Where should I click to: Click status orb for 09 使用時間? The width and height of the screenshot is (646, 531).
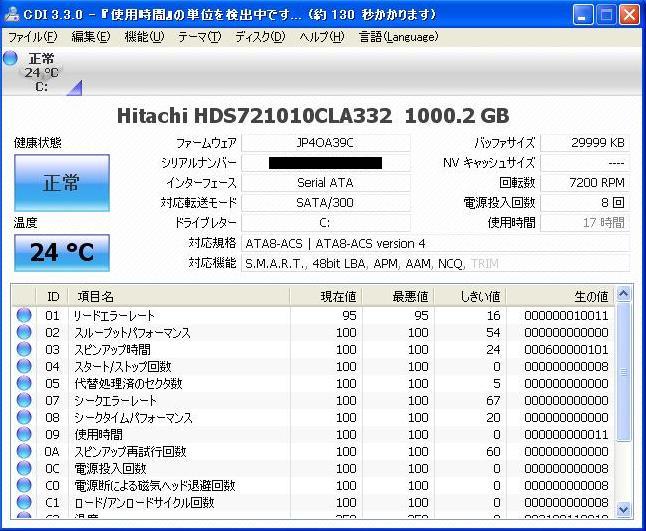[x=24, y=434]
